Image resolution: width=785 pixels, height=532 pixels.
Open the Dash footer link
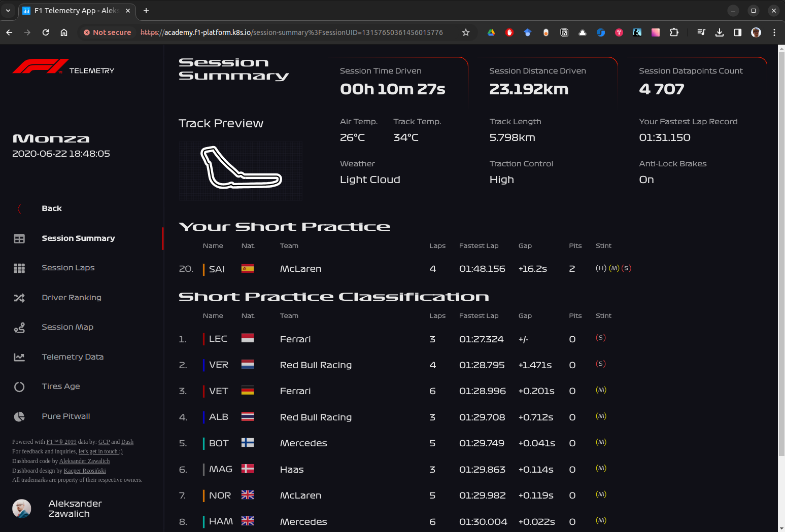click(x=127, y=442)
